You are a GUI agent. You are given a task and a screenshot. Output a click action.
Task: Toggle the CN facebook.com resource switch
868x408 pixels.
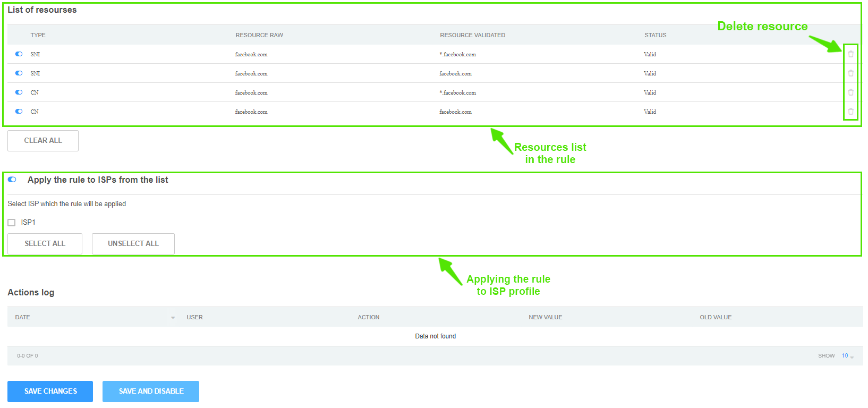tap(19, 112)
